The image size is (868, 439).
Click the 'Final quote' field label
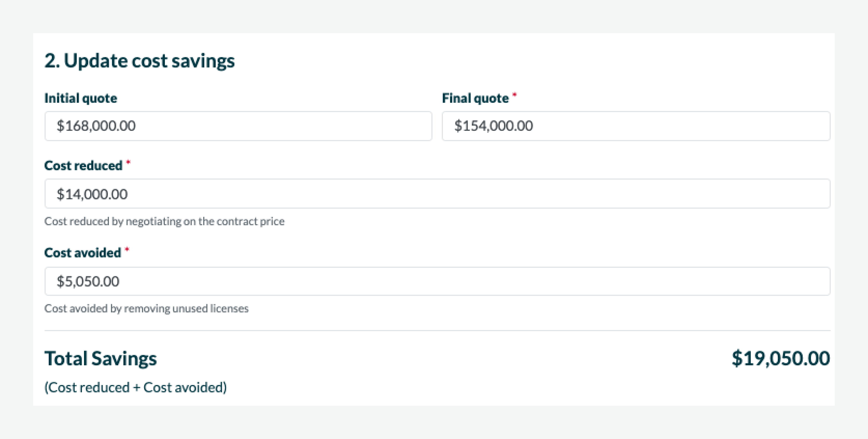click(475, 98)
